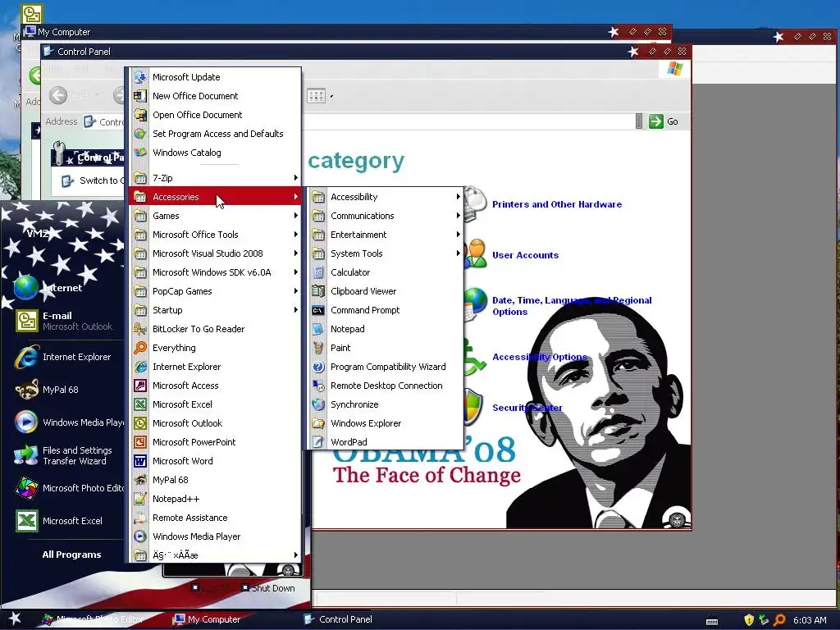Click the tray magnifier Everything icon
This screenshot has height=630, width=840.
coord(779,620)
